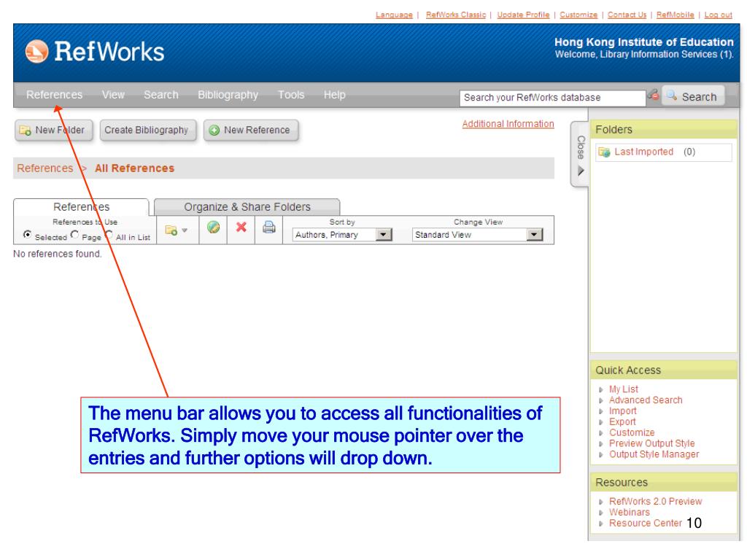The height and width of the screenshot is (560, 747).
Task: Click the red X delete icon
Action: click(241, 227)
